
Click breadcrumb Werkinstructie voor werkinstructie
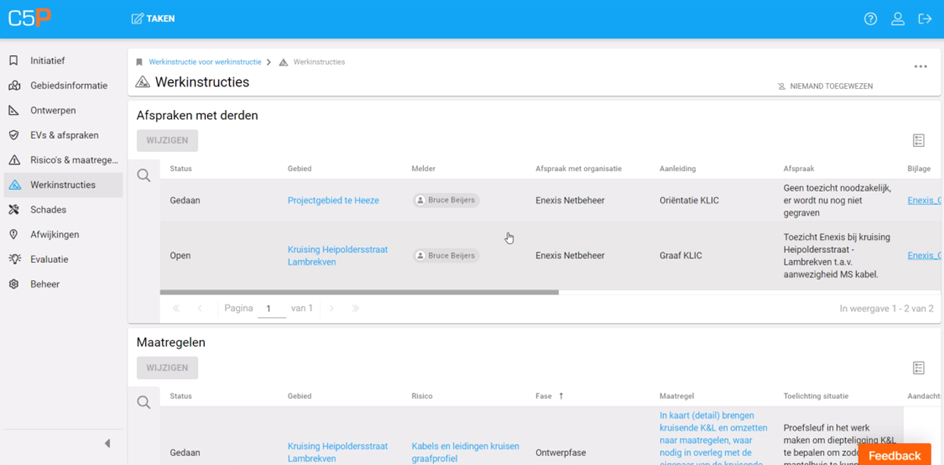pyautogui.click(x=205, y=62)
